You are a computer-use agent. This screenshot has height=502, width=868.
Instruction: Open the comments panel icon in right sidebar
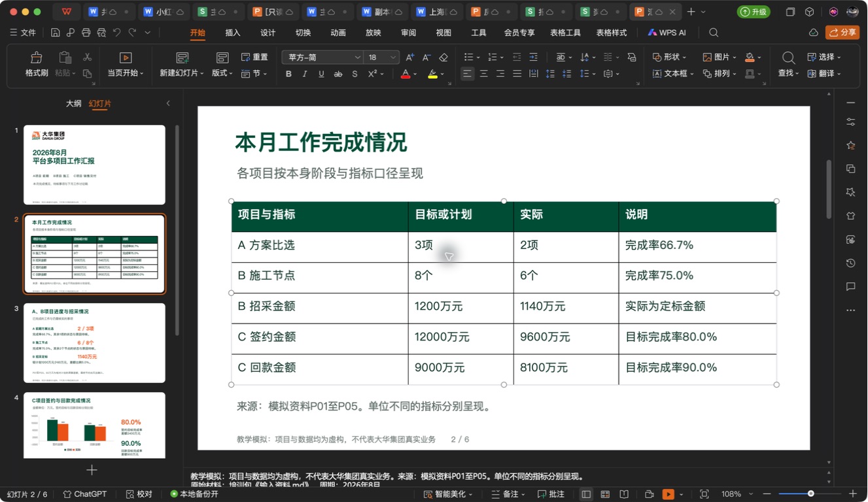click(850, 287)
